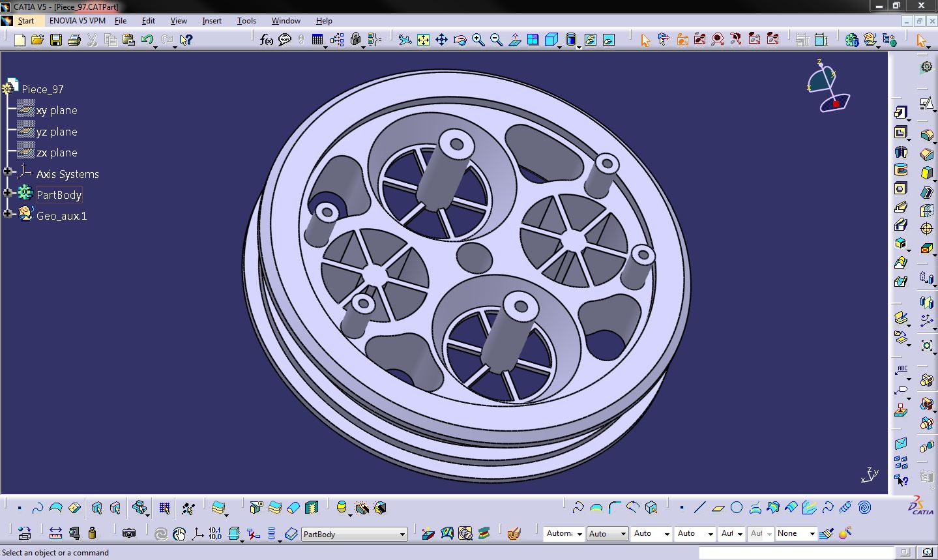Image resolution: width=938 pixels, height=560 pixels.
Task: Select yz plane in tree
Action: 57,132
